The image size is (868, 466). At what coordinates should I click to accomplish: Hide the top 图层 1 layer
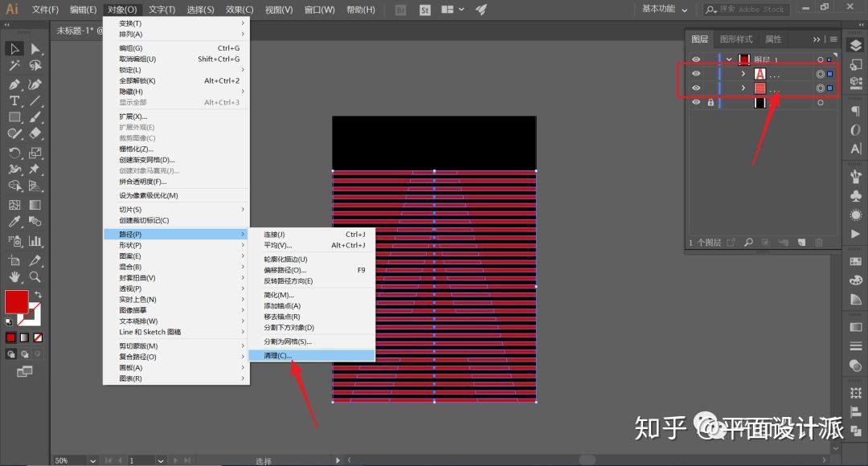pos(696,59)
